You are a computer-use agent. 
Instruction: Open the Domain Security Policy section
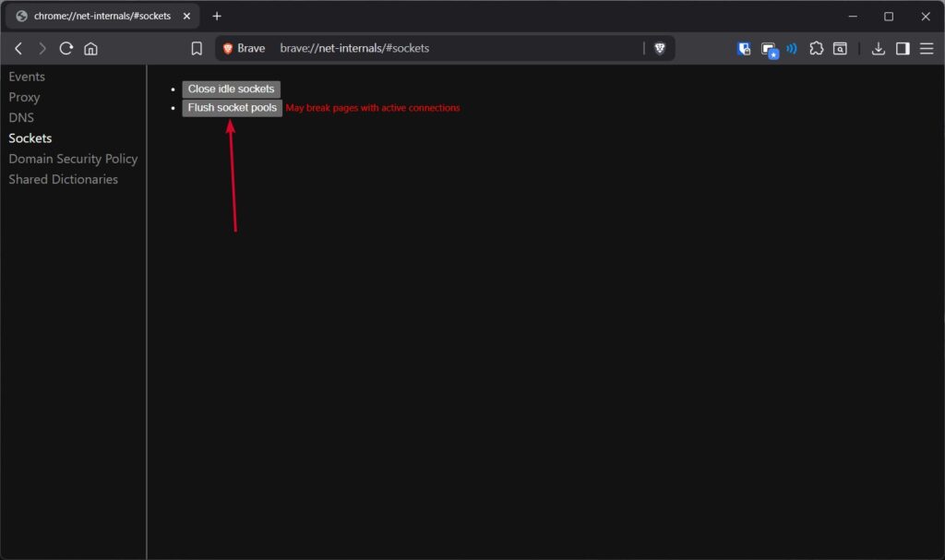coord(73,159)
